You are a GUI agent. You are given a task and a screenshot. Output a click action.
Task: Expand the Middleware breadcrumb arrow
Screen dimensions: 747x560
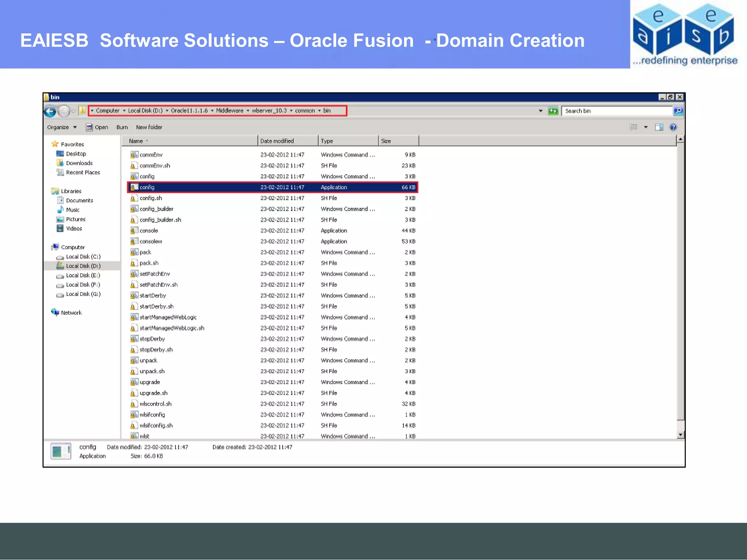click(x=248, y=111)
